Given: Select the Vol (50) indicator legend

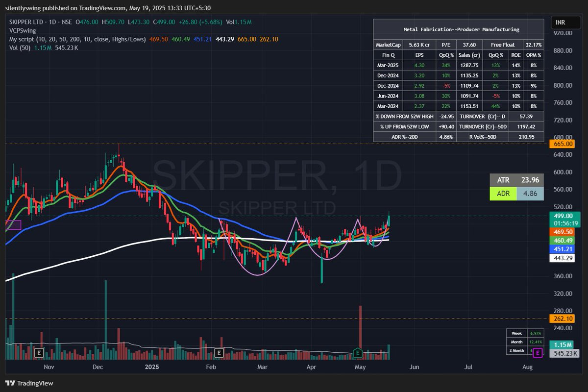Looking at the screenshot, I should [20, 48].
